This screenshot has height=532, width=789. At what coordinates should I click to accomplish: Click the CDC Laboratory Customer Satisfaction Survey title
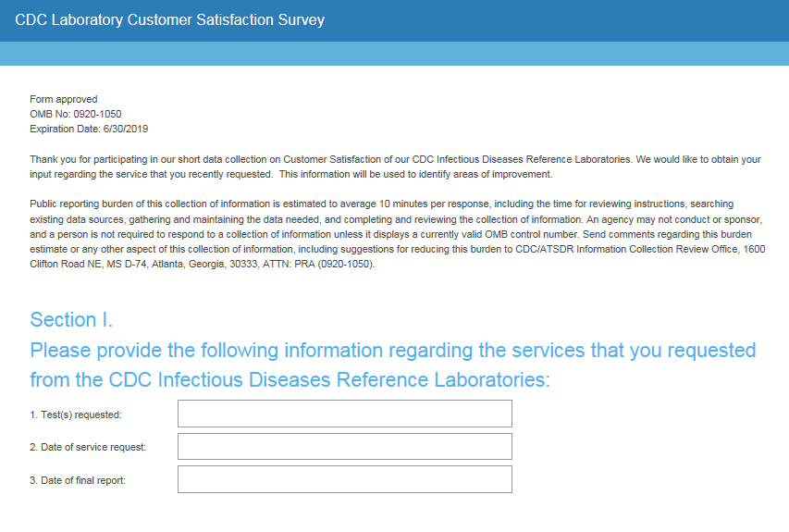tap(169, 19)
